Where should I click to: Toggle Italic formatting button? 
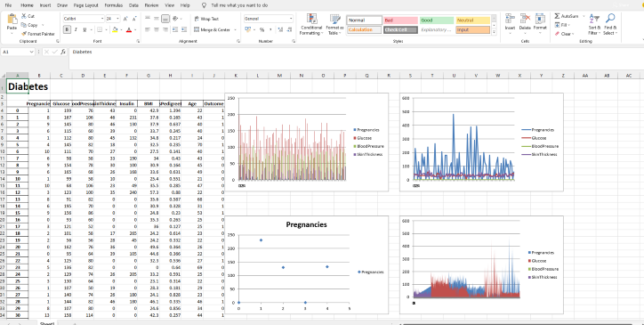click(x=76, y=29)
